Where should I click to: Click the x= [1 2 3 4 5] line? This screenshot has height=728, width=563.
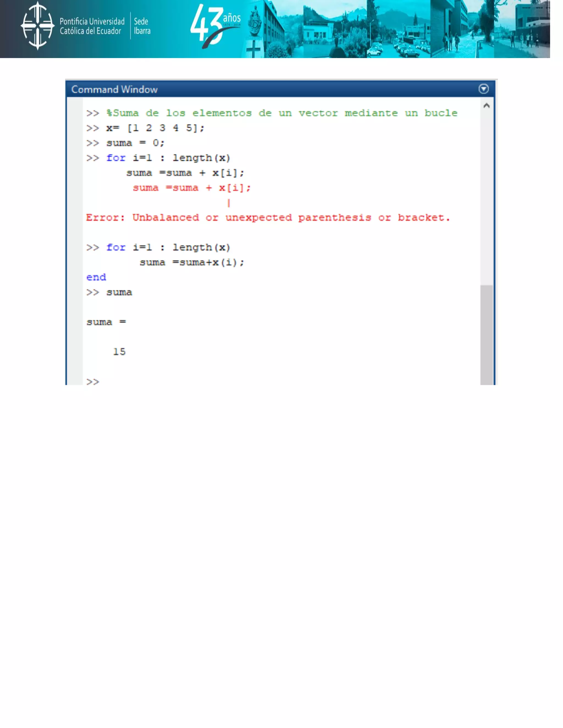point(155,128)
